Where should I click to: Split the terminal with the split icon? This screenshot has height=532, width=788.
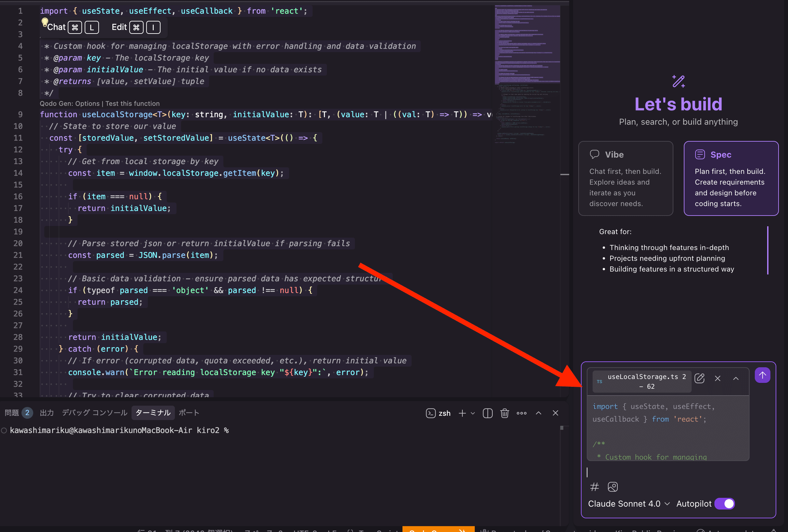tap(487, 413)
